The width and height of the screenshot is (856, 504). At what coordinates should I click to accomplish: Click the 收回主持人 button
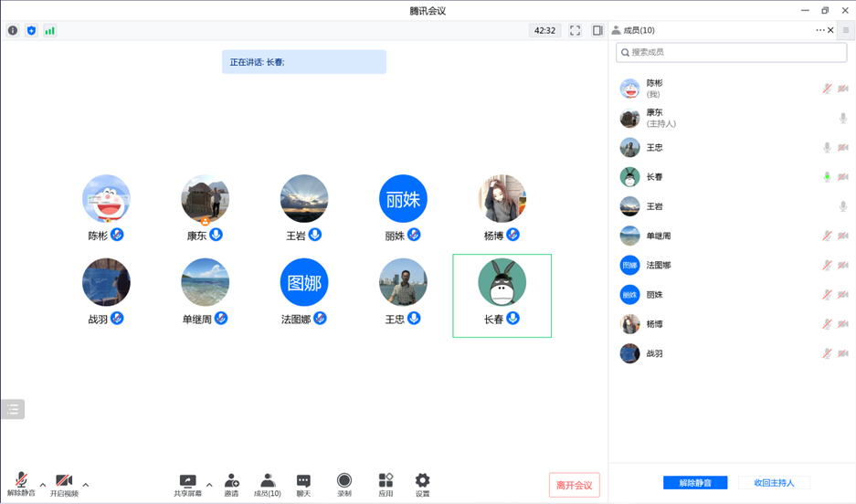point(774,482)
